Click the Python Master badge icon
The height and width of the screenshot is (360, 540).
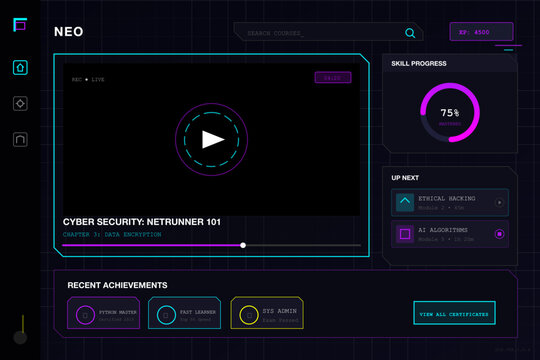coord(85,315)
